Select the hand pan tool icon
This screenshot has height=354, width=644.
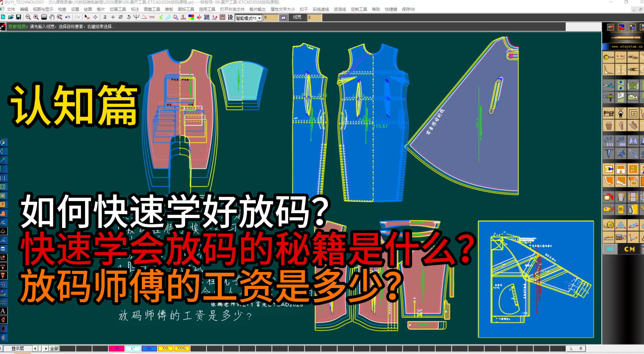pyautogui.click(x=52, y=18)
